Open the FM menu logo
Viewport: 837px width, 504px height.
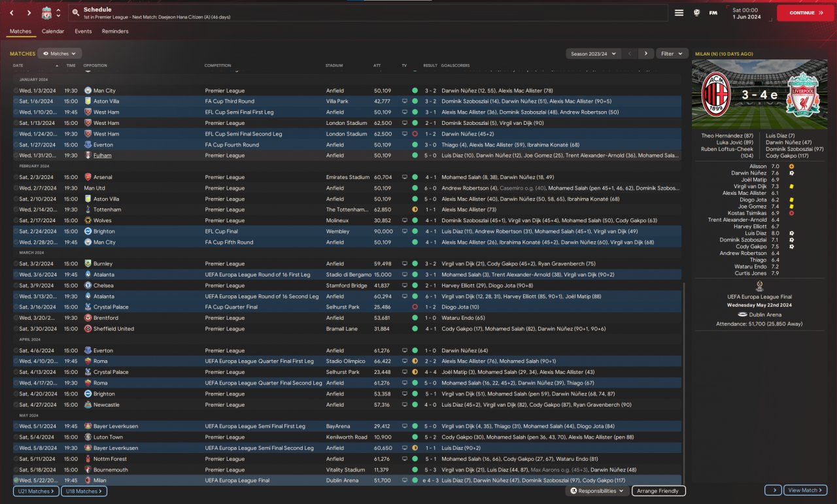pyautogui.click(x=713, y=12)
